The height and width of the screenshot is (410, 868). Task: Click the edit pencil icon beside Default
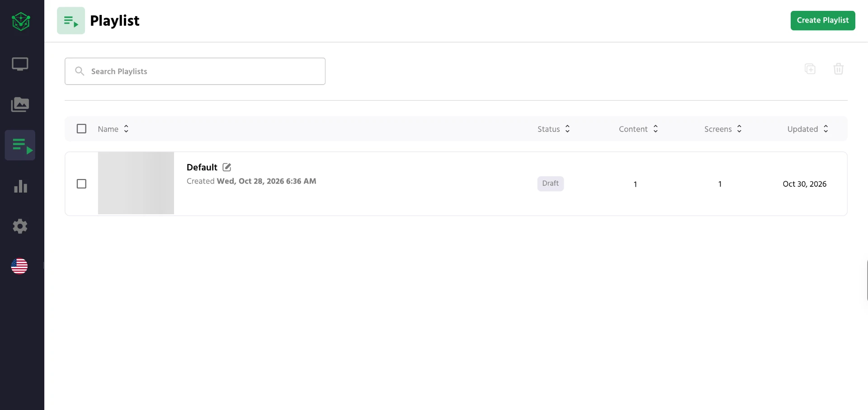(x=227, y=167)
